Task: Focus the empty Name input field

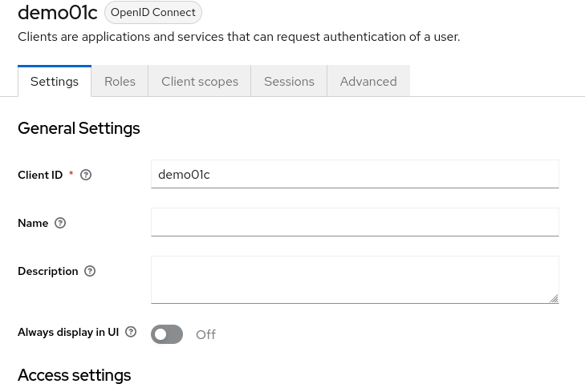Action: (355, 222)
